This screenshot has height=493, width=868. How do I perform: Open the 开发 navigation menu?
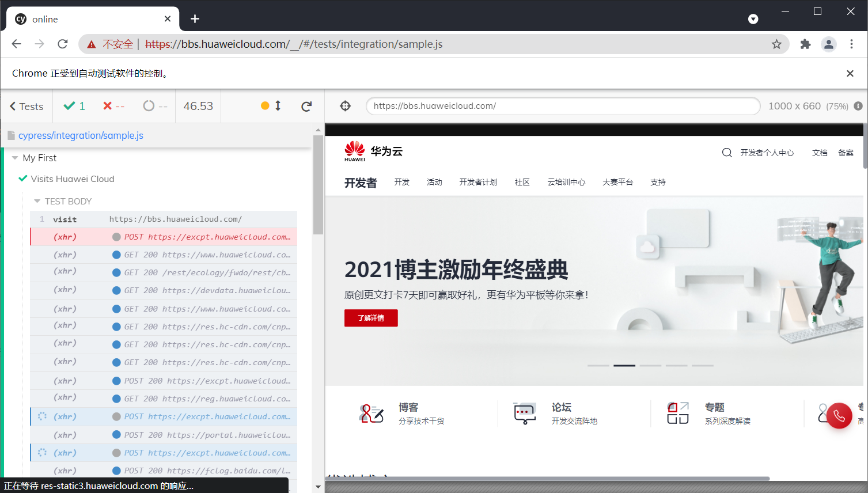click(x=402, y=182)
